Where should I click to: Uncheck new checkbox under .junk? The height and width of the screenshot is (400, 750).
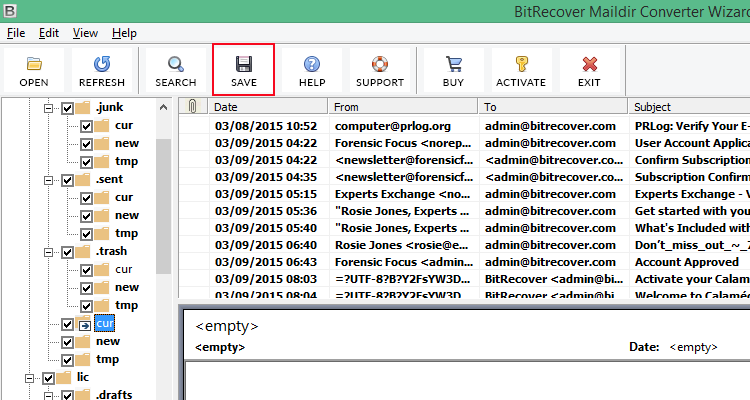point(86,144)
